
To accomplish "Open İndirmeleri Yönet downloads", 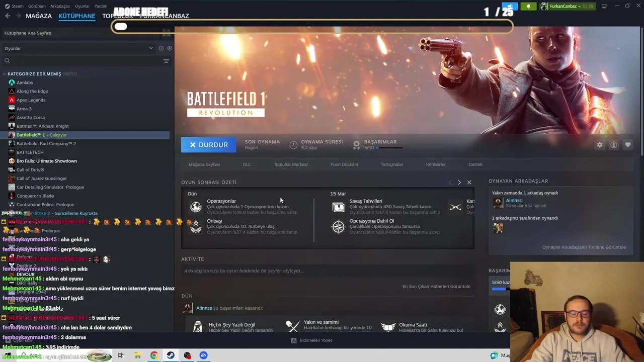I will click(311, 340).
